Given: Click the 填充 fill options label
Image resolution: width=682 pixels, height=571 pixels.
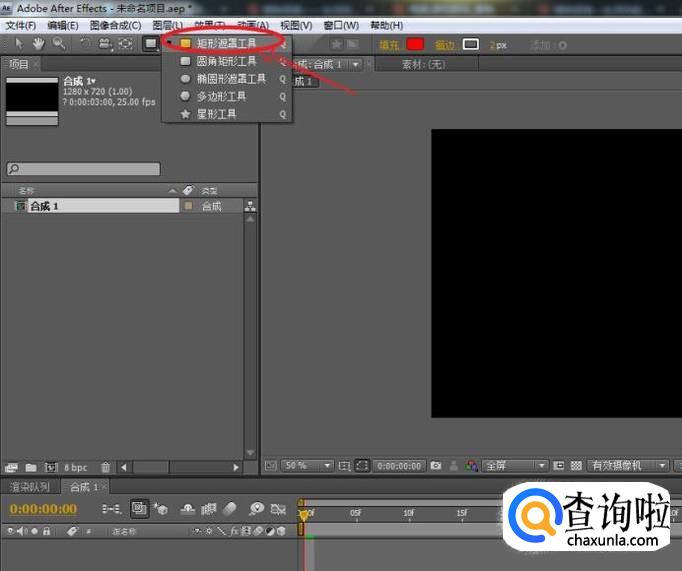Looking at the screenshot, I should tap(389, 45).
